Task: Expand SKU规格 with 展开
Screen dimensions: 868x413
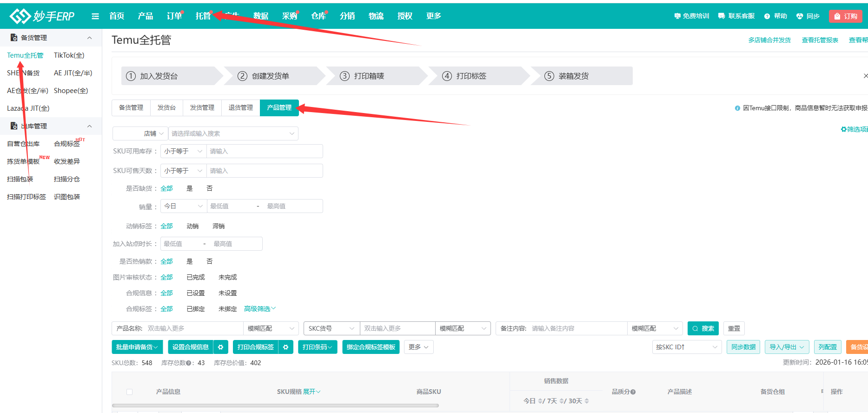Action: click(x=312, y=392)
